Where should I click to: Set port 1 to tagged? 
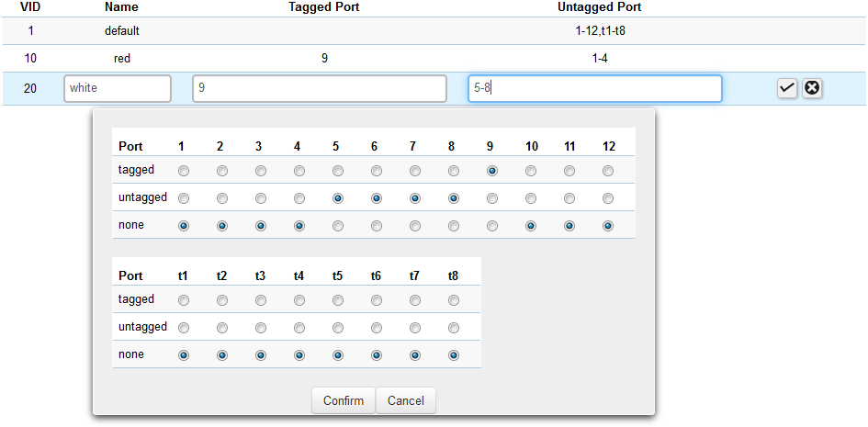pos(184,171)
